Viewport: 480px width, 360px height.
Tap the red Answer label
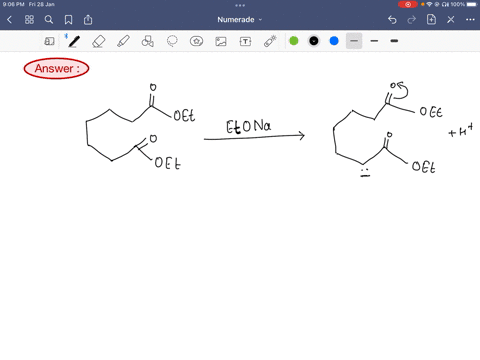56,68
